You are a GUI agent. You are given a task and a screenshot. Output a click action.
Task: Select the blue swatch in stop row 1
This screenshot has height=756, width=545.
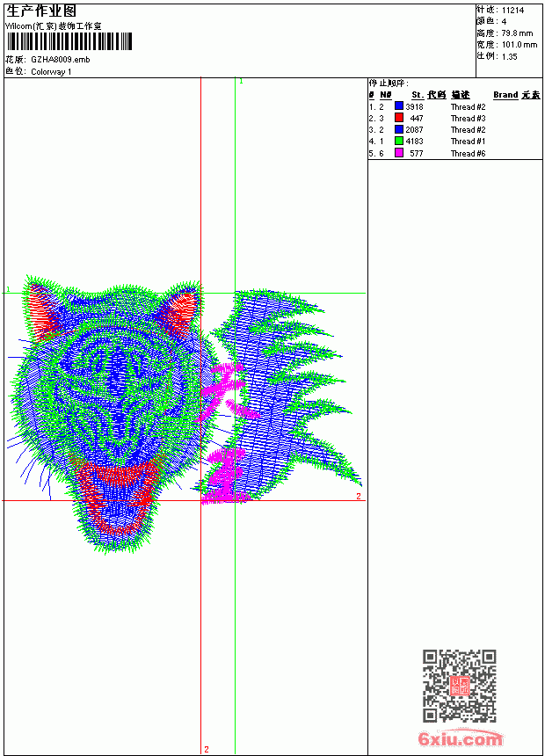pyautogui.click(x=399, y=106)
